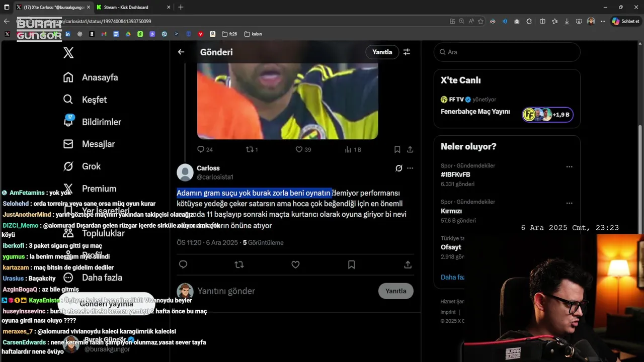Screen dimensions: 644x362
Task: Open Keşfet in the sidebar
Action: coord(85,100)
